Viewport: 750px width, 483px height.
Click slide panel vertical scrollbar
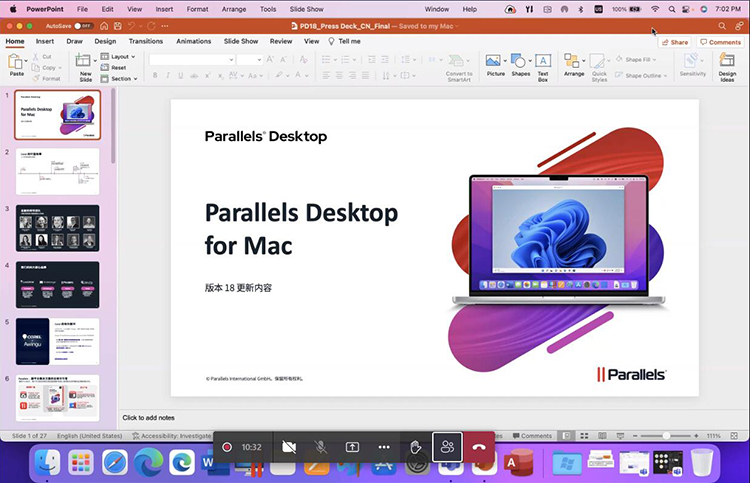(113, 127)
